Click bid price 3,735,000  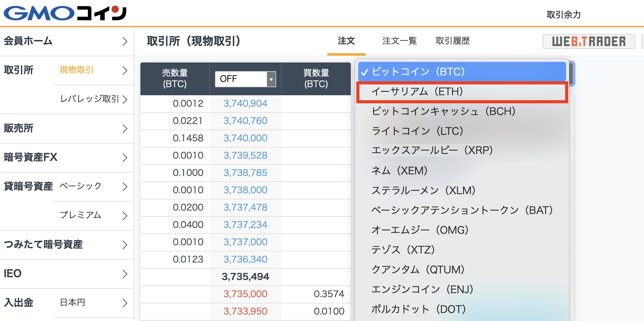[x=245, y=294]
